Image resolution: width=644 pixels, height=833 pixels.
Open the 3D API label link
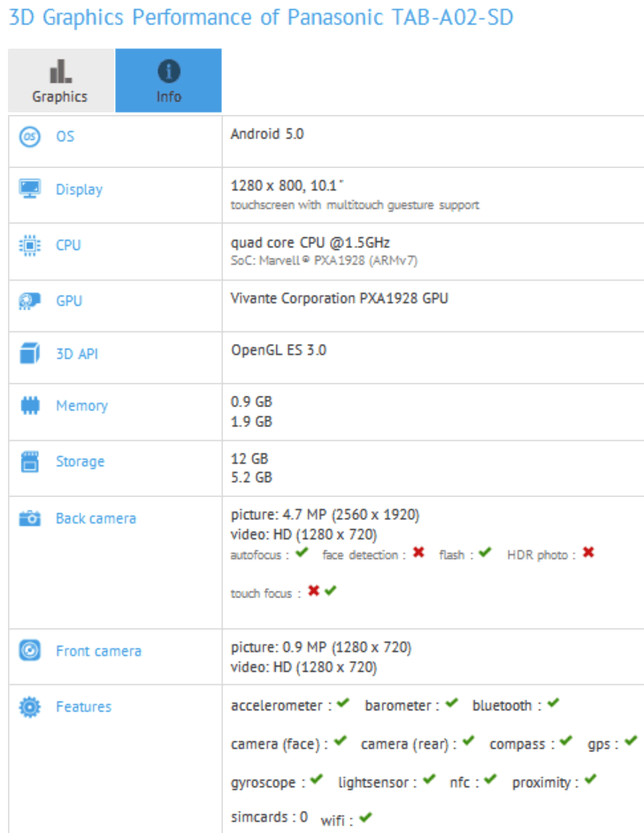coord(77,355)
